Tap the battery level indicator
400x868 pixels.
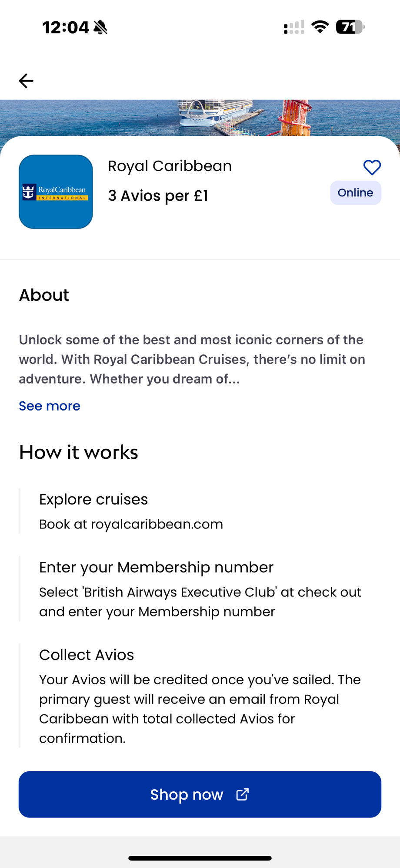click(x=350, y=27)
